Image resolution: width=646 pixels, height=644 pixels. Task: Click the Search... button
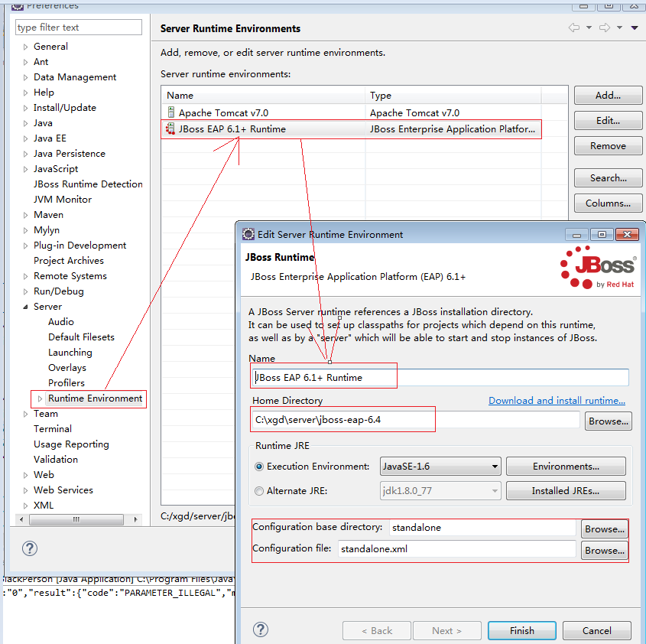pyautogui.click(x=608, y=177)
